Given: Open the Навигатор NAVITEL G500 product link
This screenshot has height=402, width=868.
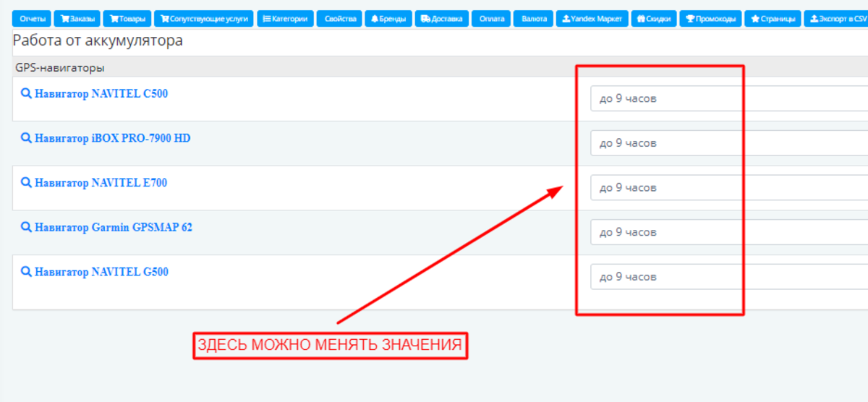Looking at the screenshot, I should coord(101,273).
